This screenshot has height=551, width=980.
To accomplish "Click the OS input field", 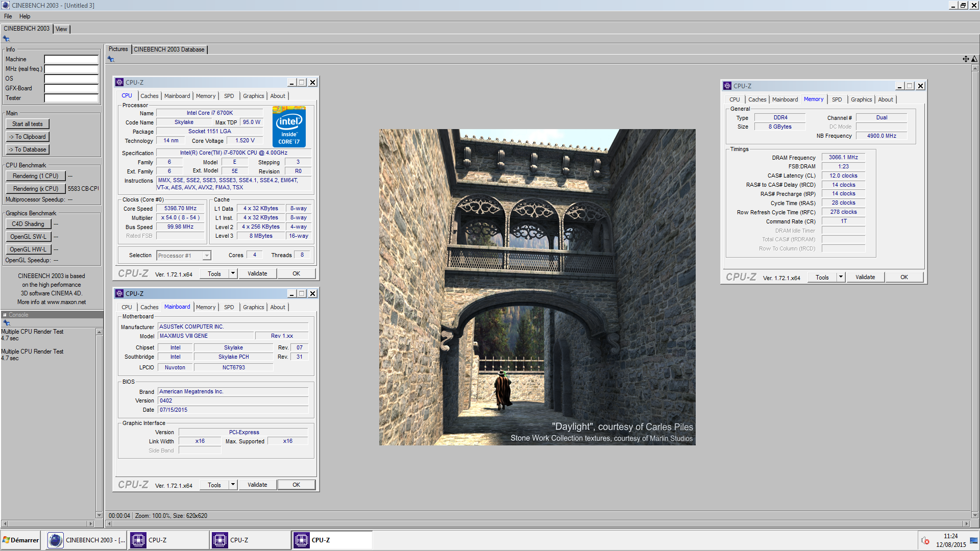I will (71, 79).
